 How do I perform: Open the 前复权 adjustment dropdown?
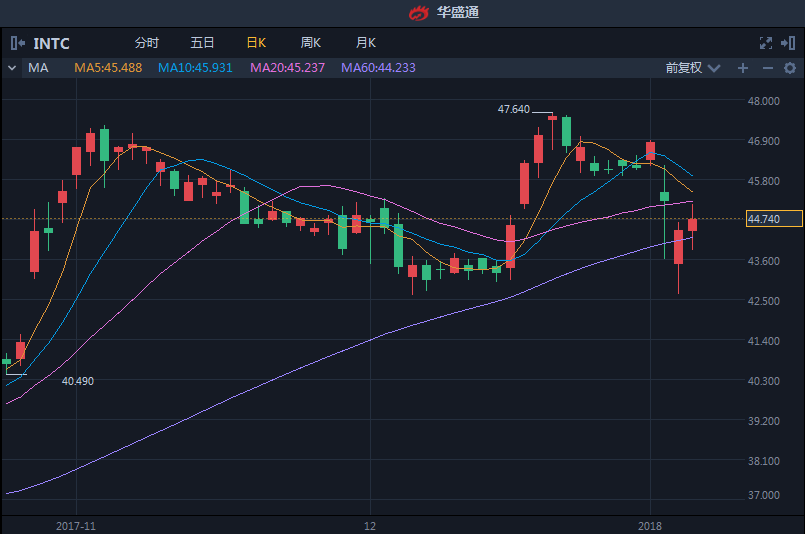pyautogui.click(x=698, y=68)
